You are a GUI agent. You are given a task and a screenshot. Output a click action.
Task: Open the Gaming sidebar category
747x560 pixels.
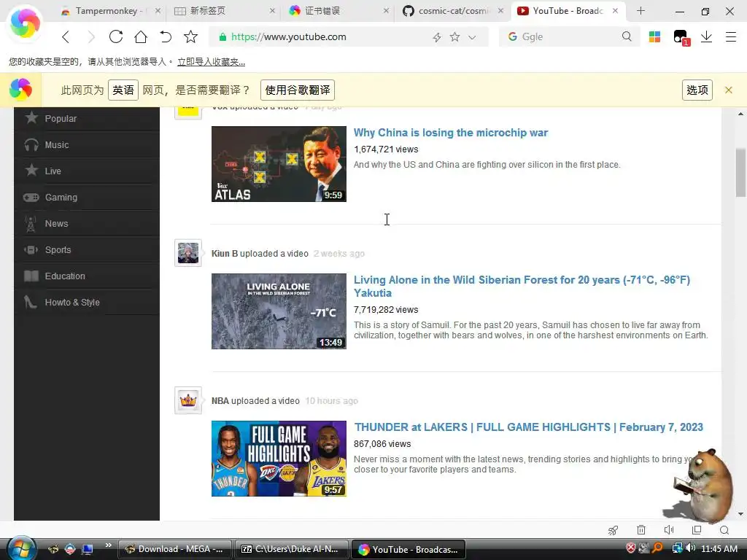(87, 197)
